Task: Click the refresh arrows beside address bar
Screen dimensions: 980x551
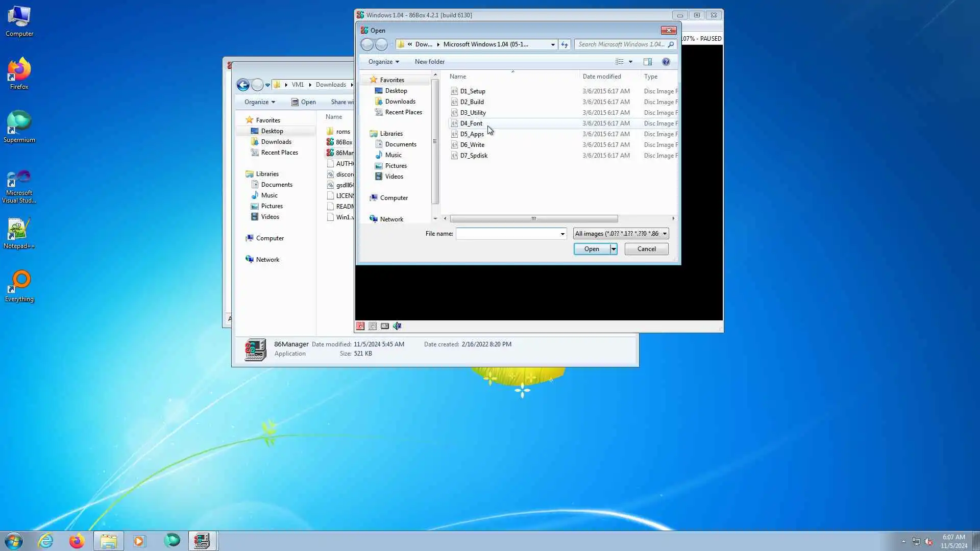Action: tap(565, 44)
